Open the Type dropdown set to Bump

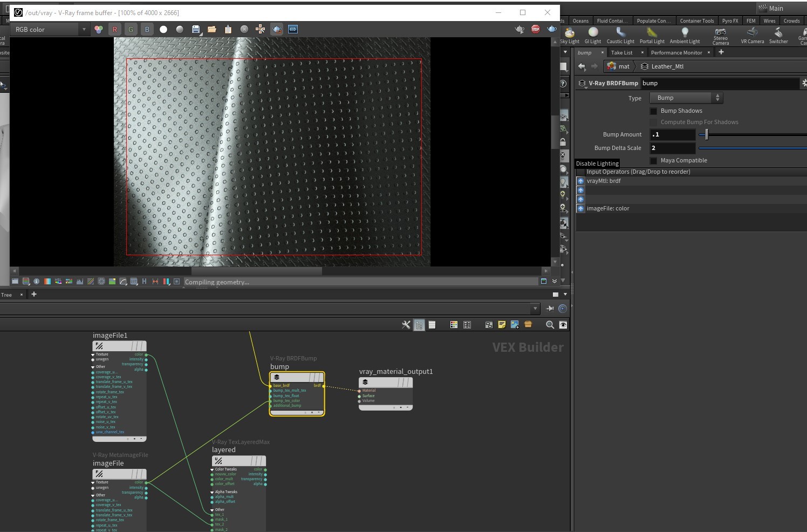click(686, 98)
